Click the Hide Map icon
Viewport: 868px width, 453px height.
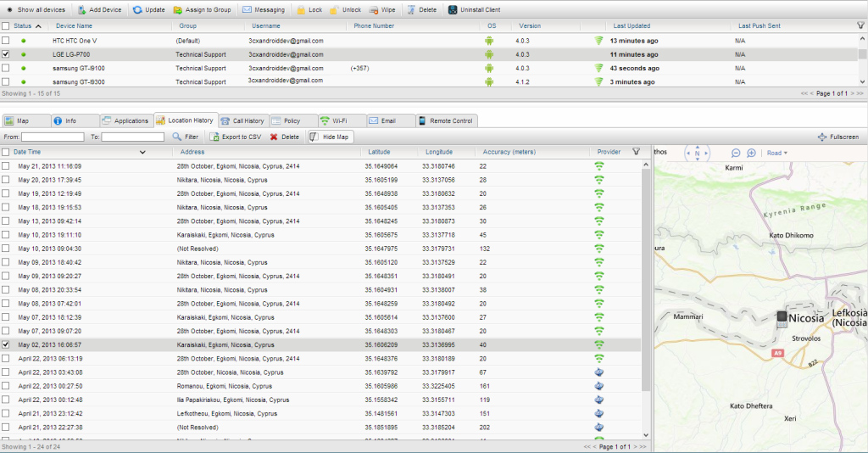point(314,137)
